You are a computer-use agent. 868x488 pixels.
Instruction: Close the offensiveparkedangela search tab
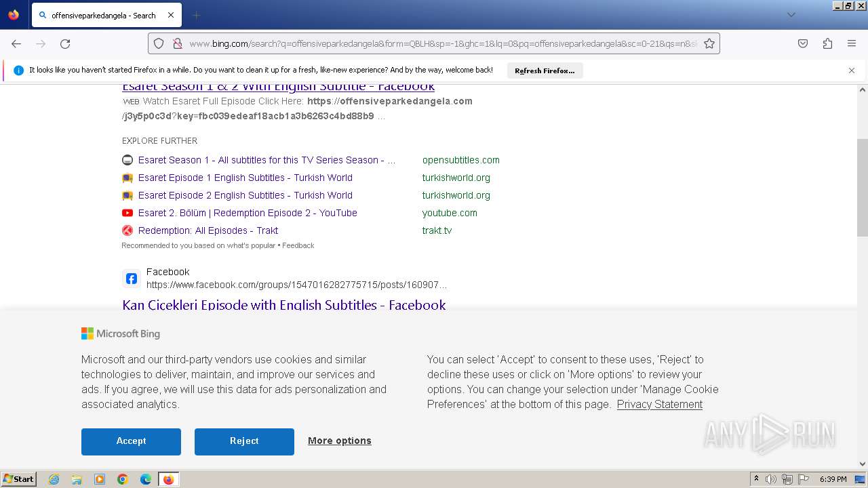[170, 15]
